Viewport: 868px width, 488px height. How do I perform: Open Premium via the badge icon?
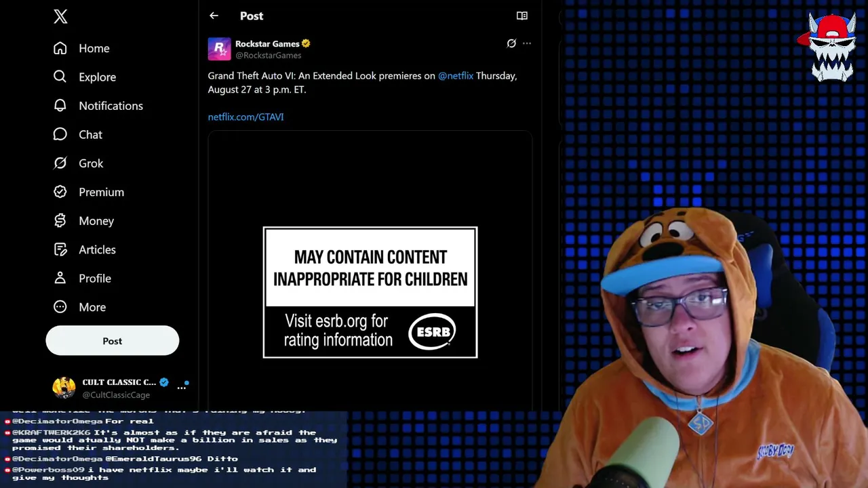click(x=60, y=192)
